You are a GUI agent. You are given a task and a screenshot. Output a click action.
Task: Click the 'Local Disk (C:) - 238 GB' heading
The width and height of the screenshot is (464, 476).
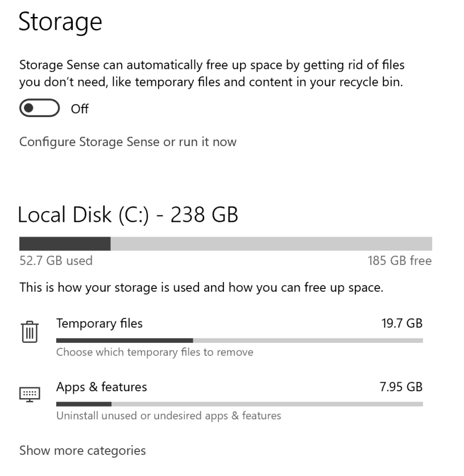coord(128,215)
